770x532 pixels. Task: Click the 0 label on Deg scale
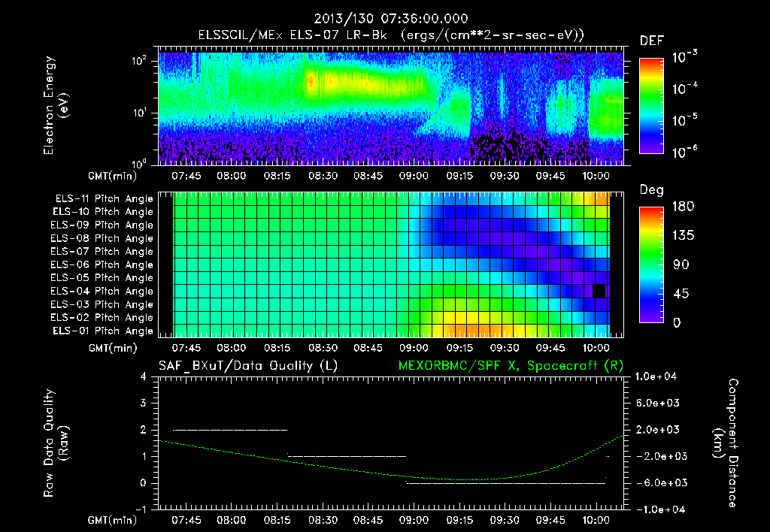pyautogui.click(x=677, y=322)
